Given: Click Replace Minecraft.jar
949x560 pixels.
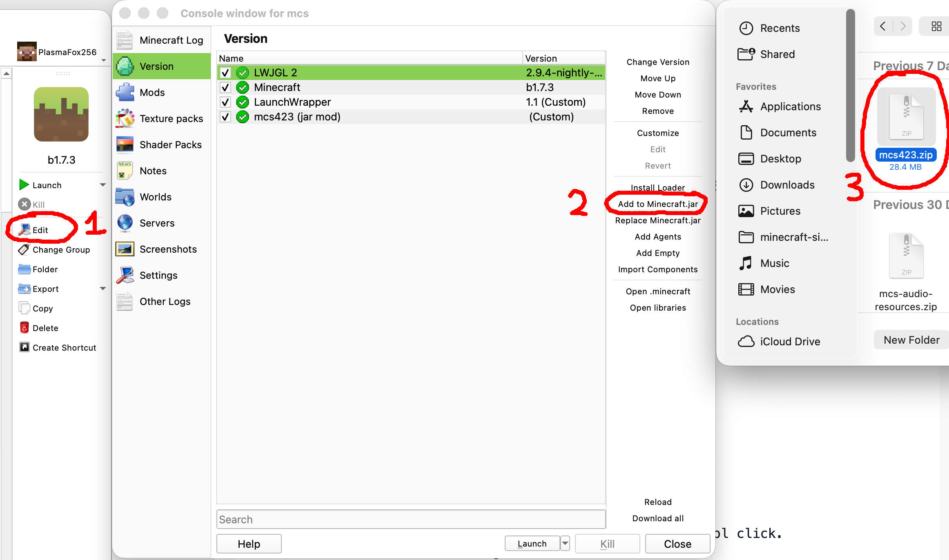Looking at the screenshot, I should (658, 220).
